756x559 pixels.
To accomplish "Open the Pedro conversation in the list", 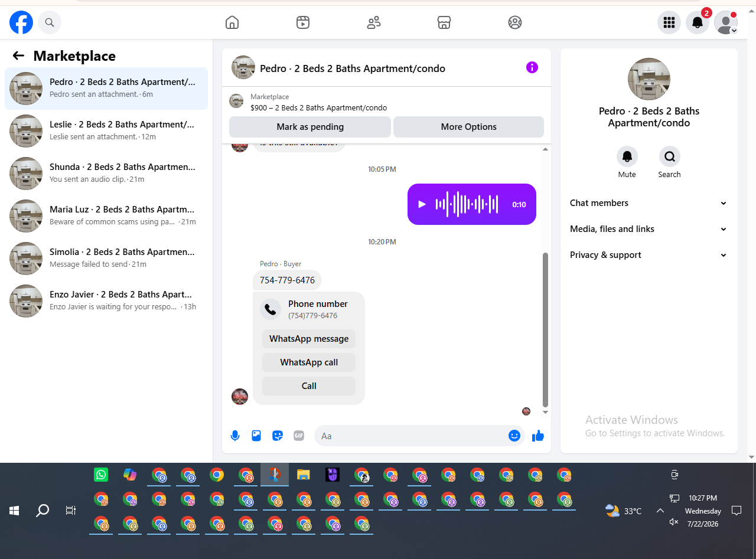I will coord(106,89).
